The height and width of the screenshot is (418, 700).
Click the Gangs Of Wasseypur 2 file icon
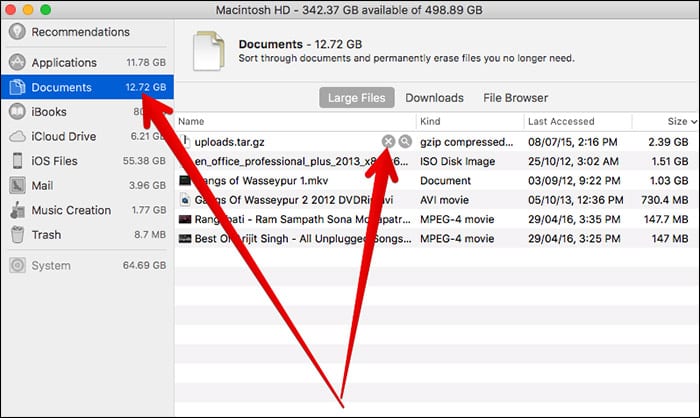185,200
